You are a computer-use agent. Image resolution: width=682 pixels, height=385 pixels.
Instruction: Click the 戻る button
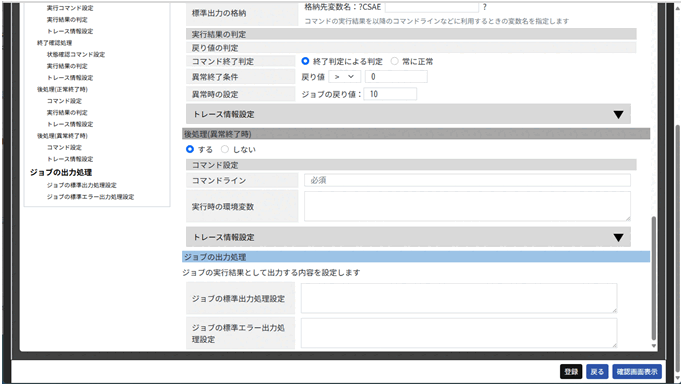597,372
